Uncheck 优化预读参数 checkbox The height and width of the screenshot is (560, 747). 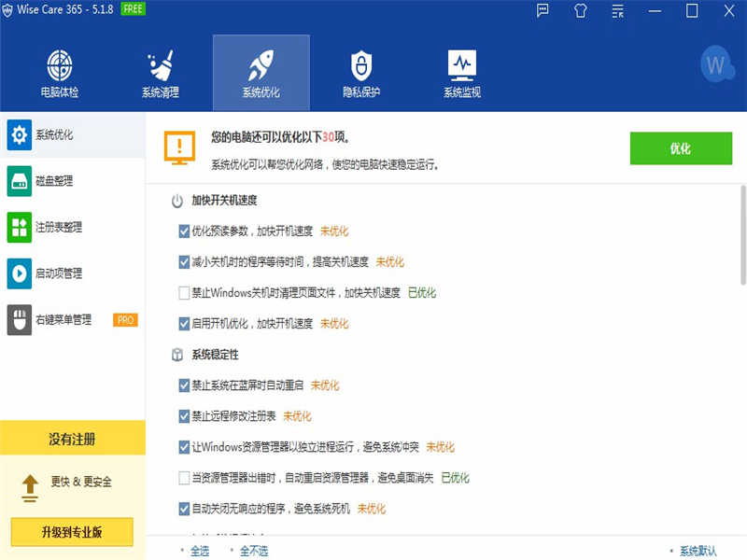(x=184, y=231)
